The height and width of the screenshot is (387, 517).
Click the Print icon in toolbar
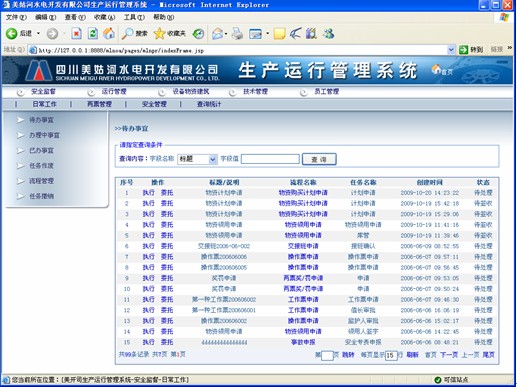[237, 33]
